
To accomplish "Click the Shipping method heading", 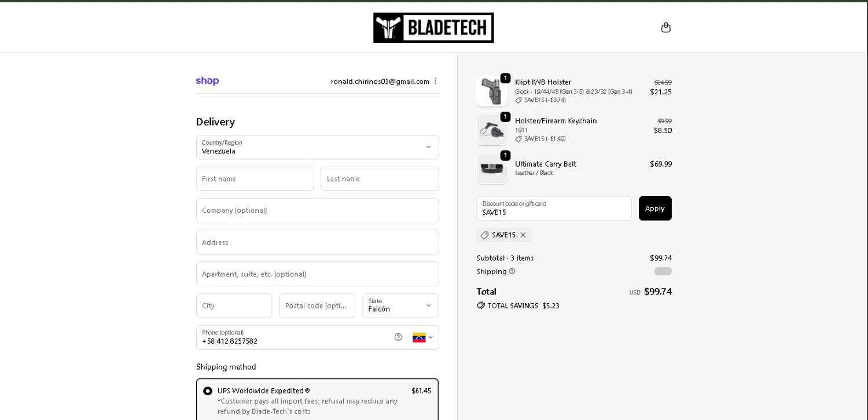I will pyautogui.click(x=226, y=367).
